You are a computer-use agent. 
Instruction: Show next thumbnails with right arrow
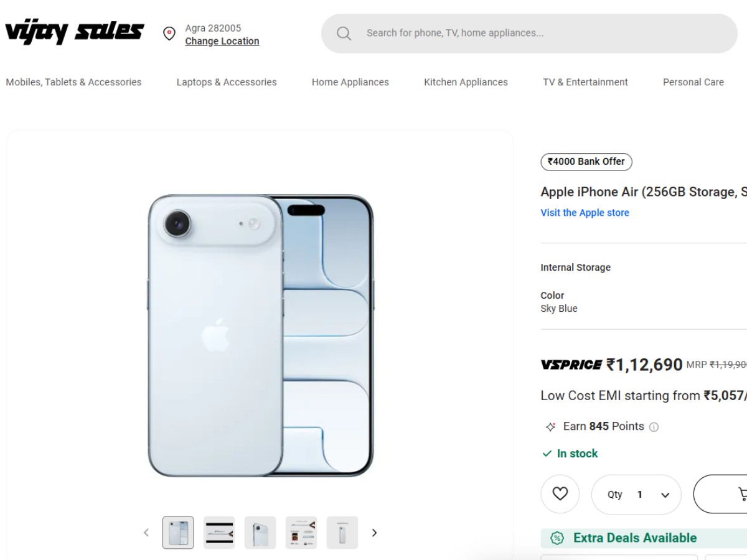point(374,533)
